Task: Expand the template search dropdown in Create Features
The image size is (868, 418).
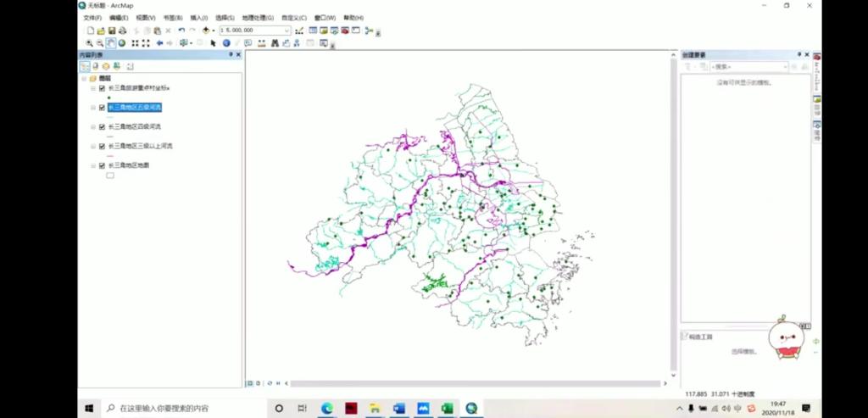Action: pos(785,66)
